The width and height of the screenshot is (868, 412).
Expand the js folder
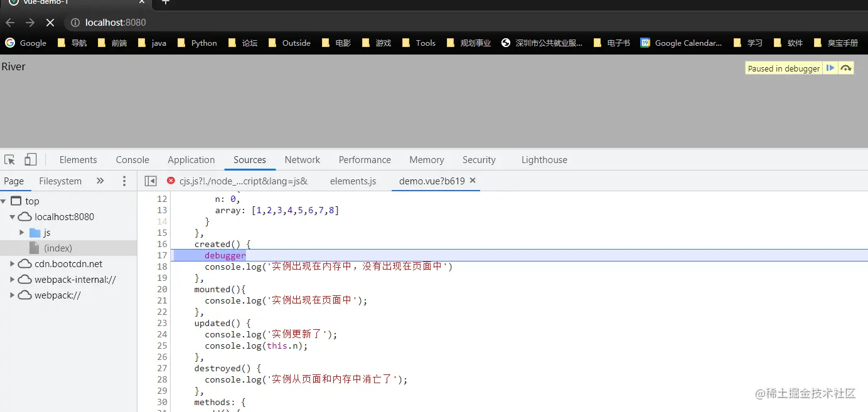click(20, 232)
